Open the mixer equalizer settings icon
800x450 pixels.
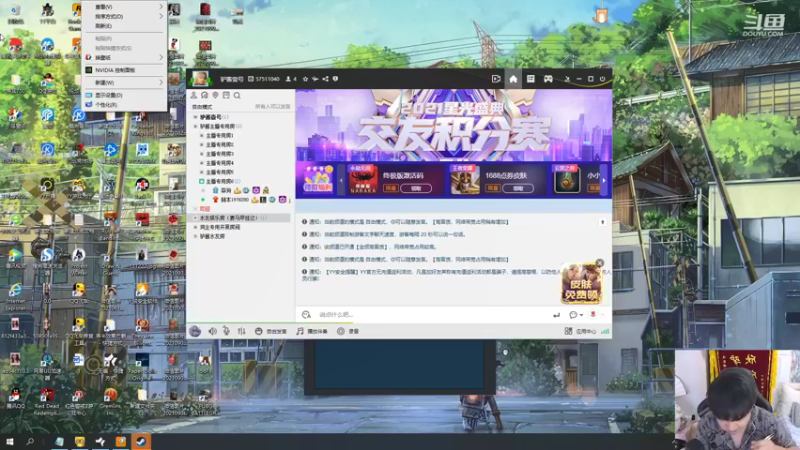pyautogui.click(x=241, y=331)
